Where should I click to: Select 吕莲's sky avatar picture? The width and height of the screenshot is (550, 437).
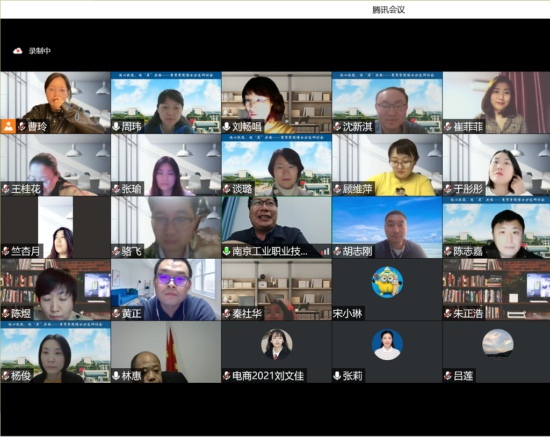tap(498, 344)
